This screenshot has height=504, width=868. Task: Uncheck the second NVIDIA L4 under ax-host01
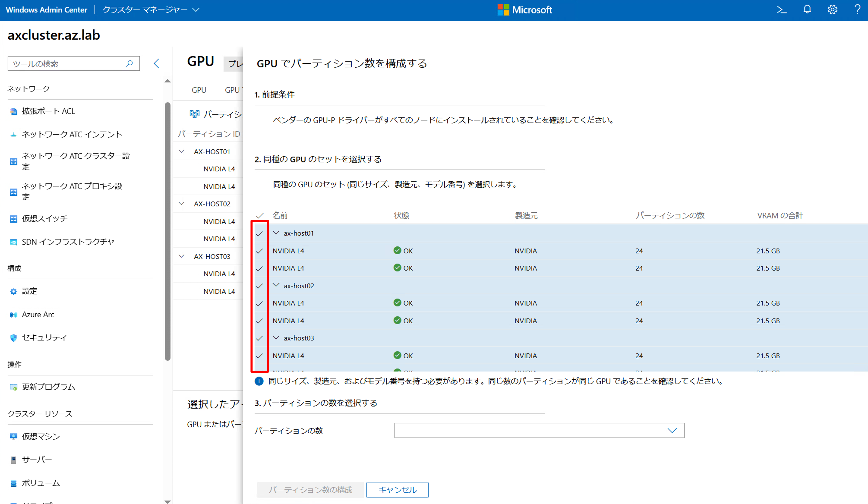coord(259,268)
